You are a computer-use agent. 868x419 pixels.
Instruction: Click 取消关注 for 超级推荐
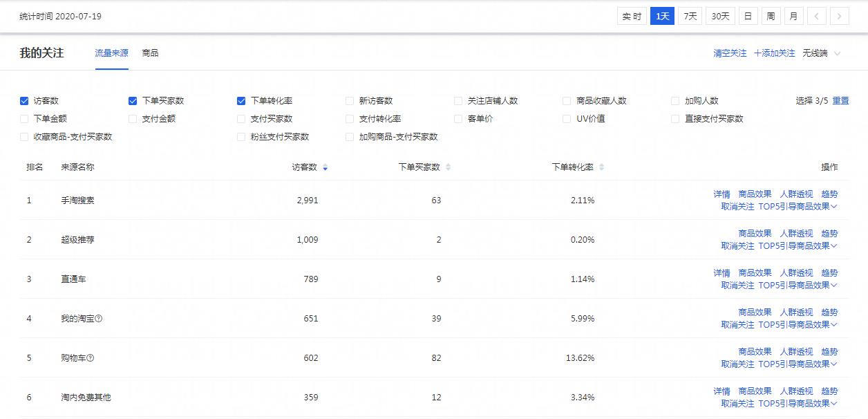(737, 245)
